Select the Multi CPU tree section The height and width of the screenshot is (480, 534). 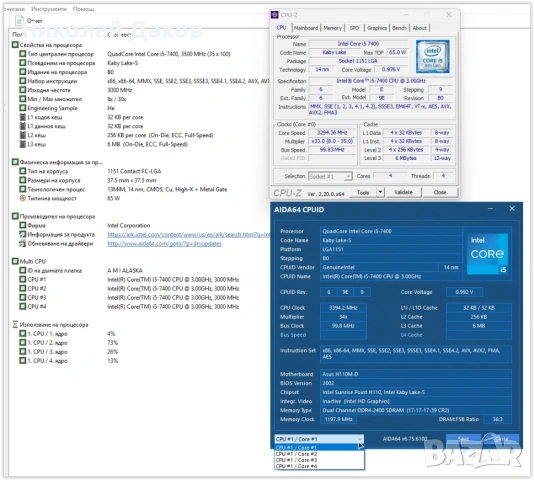click(33, 261)
